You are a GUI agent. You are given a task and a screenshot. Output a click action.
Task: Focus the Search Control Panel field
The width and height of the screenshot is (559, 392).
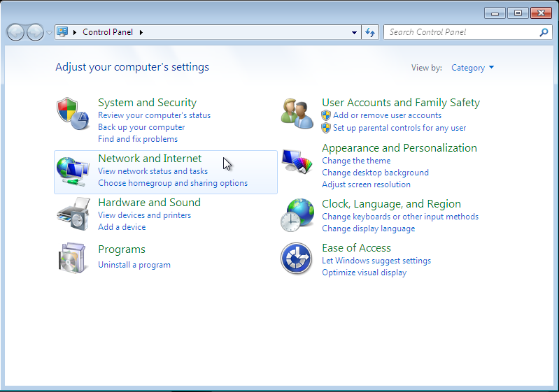coord(468,32)
